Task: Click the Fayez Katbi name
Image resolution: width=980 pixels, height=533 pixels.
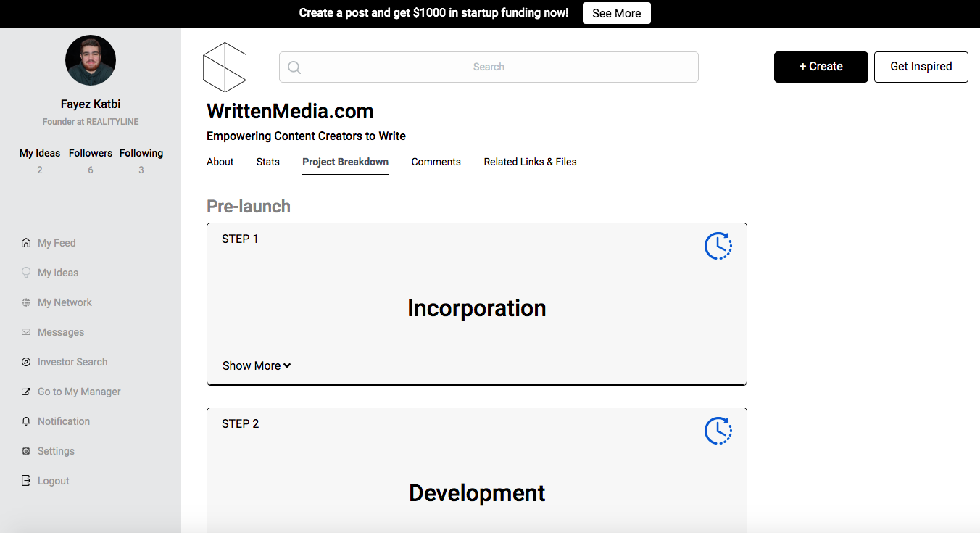Action: click(x=91, y=104)
